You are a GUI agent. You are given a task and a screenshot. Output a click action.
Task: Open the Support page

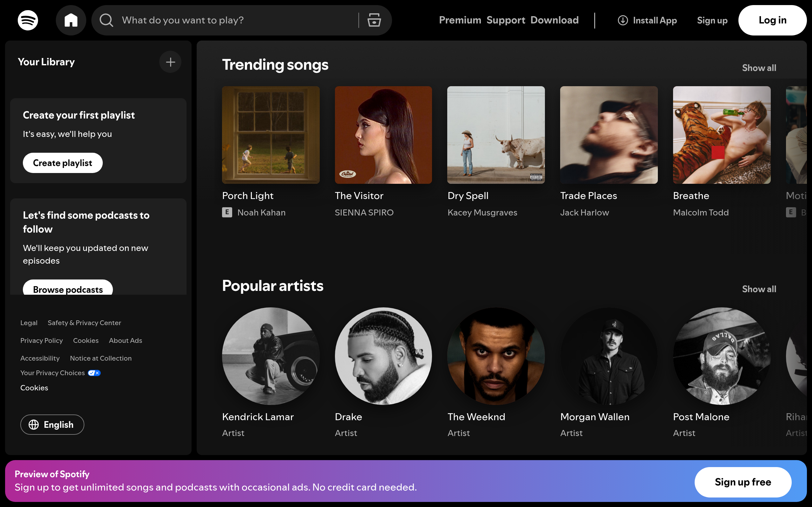(x=506, y=20)
